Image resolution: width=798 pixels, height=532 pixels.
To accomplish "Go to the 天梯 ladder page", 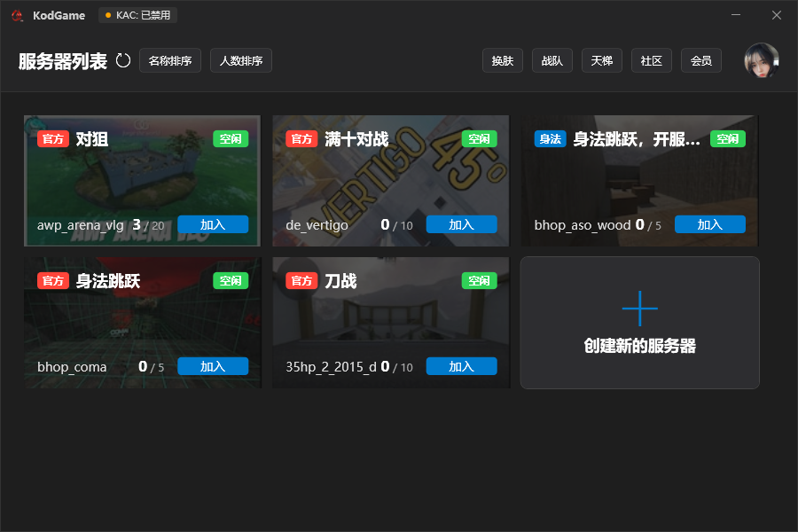I will click(602, 60).
